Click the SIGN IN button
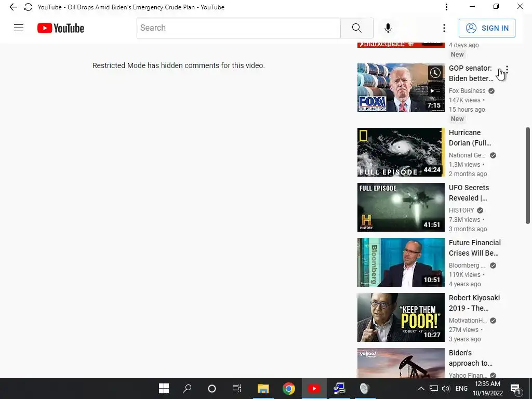Viewport: 532px width, 399px height. pos(487,28)
